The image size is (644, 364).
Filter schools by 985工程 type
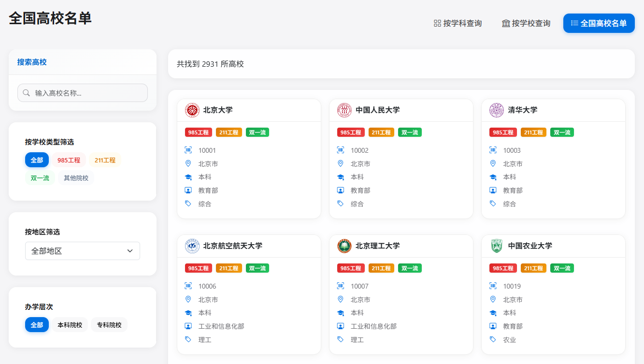69,160
